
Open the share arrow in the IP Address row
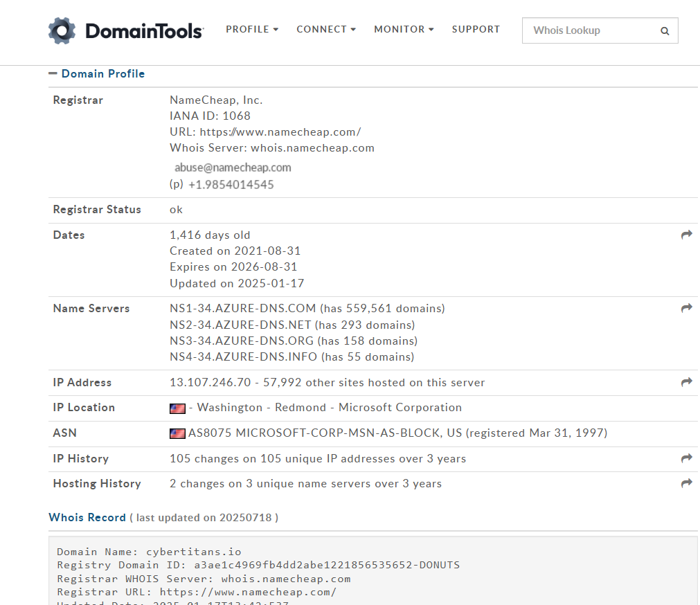[687, 382]
